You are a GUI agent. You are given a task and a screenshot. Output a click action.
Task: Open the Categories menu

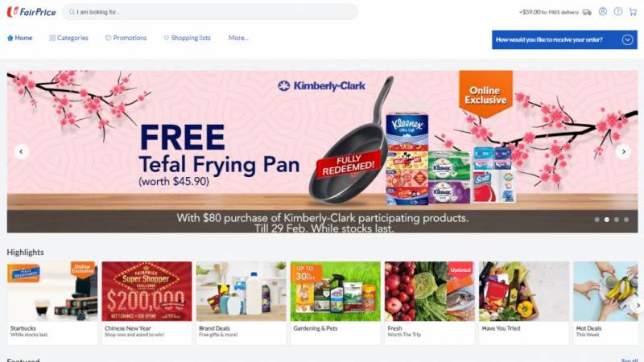[x=68, y=38]
